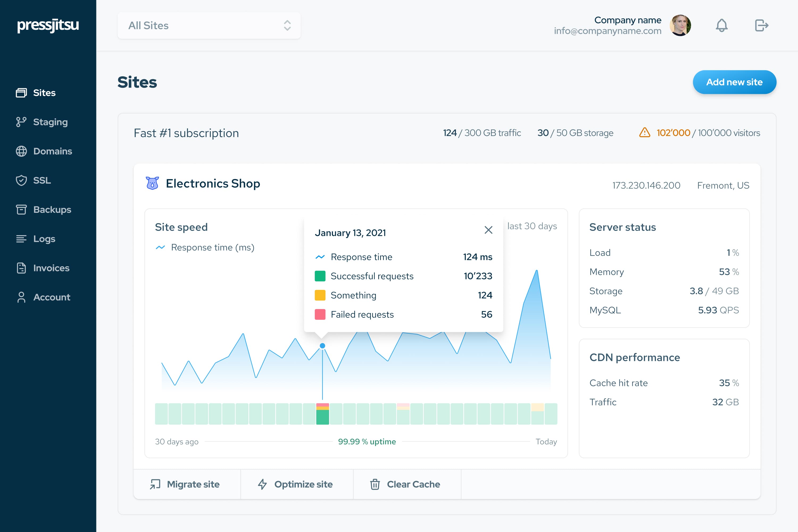This screenshot has height=532, width=798.
Task: Click the Electronics Shop site icon
Action: coord(152,184)
